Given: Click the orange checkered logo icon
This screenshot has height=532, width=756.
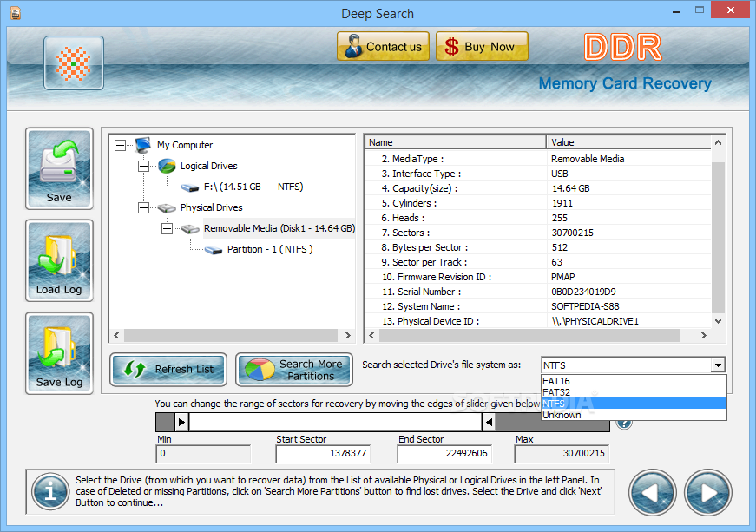Looking at the screenshot, I should (73, 63).
